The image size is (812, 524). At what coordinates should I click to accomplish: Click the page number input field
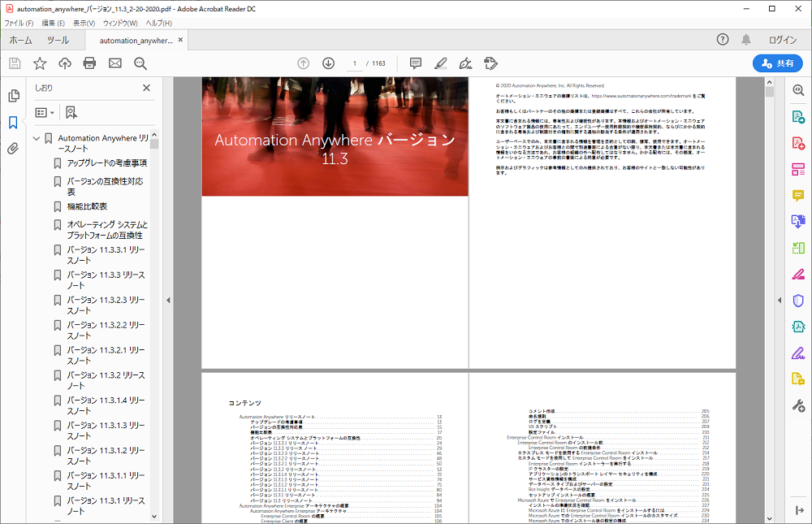355,63
